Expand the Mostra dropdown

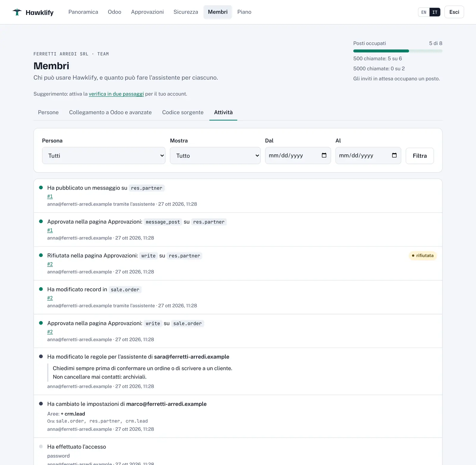(x=215, y=156)
